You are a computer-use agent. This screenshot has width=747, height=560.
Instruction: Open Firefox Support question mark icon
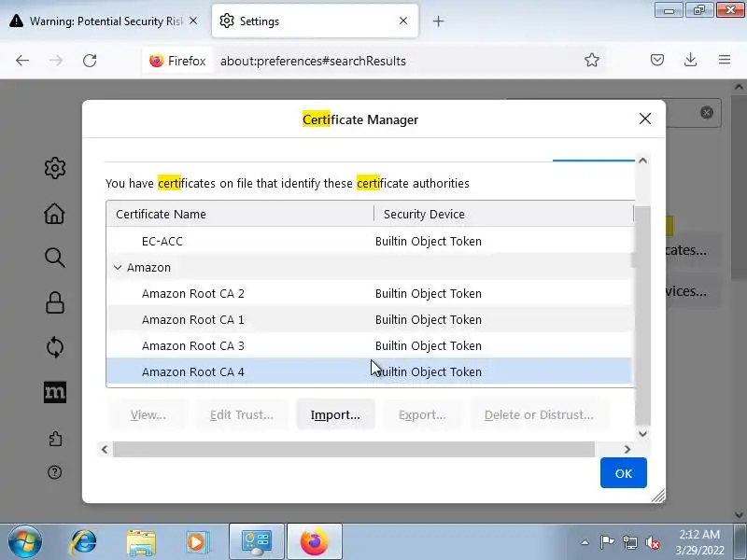(x=55, y=472)
